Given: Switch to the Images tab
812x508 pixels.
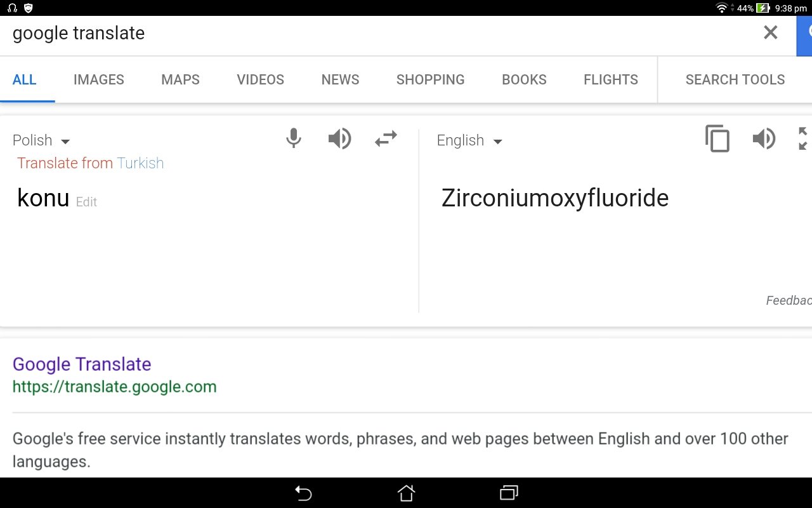Looking at the screenshot, I should coord(99,79).
